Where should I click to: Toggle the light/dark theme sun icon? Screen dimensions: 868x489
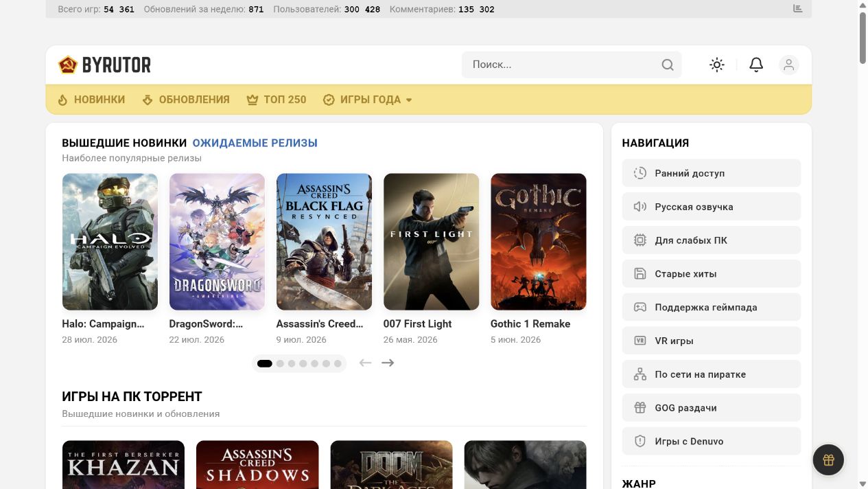(717, 65)
